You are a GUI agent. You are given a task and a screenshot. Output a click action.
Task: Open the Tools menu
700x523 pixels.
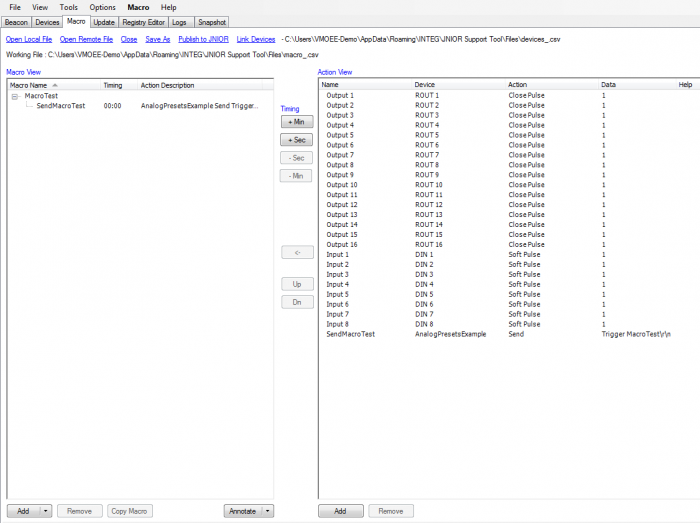pos(68,7)
